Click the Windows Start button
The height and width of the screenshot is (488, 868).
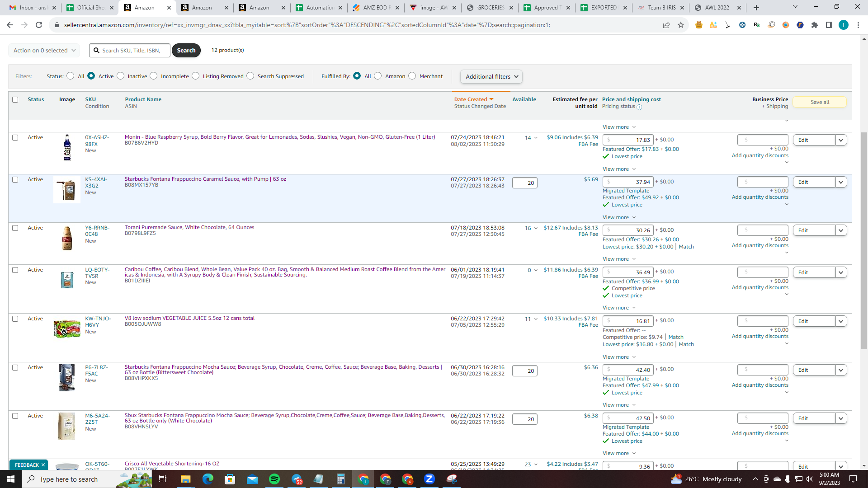coord(11,479)
